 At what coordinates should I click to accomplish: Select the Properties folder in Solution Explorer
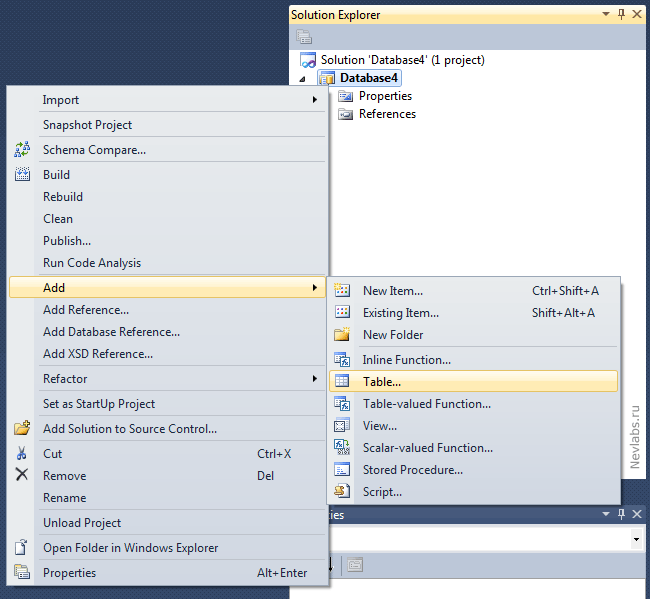[x=384, y=96]
